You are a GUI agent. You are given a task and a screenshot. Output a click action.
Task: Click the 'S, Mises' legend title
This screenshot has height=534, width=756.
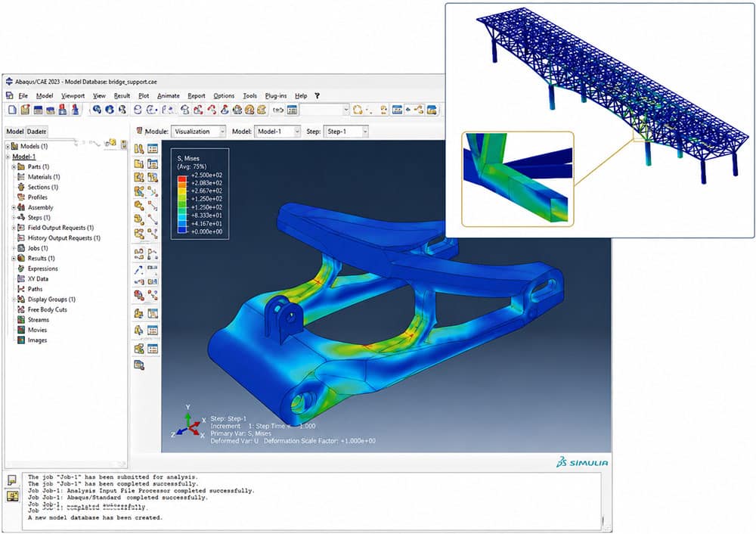[188, 158]
